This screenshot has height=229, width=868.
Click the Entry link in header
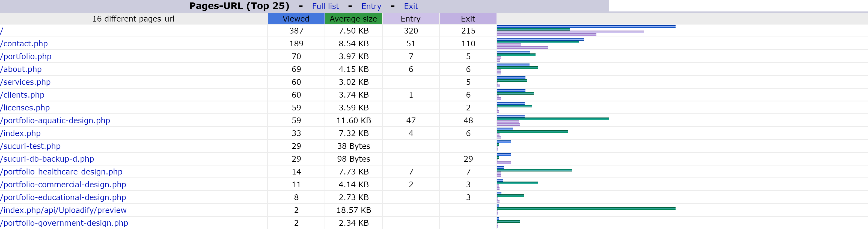click(x=371, y=6)
